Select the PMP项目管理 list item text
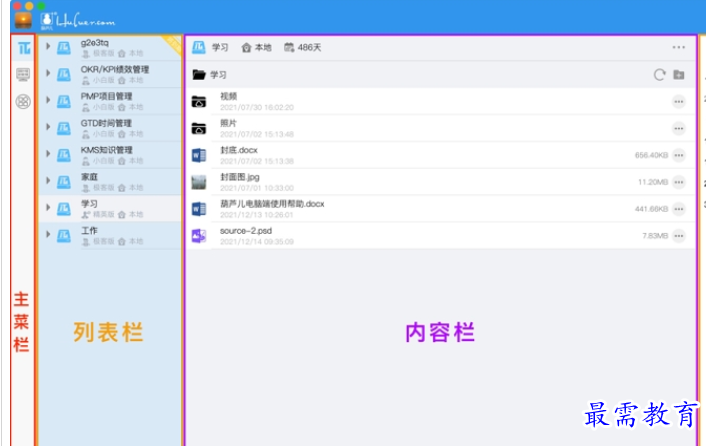Screen dimensions: 706x446 107,96
